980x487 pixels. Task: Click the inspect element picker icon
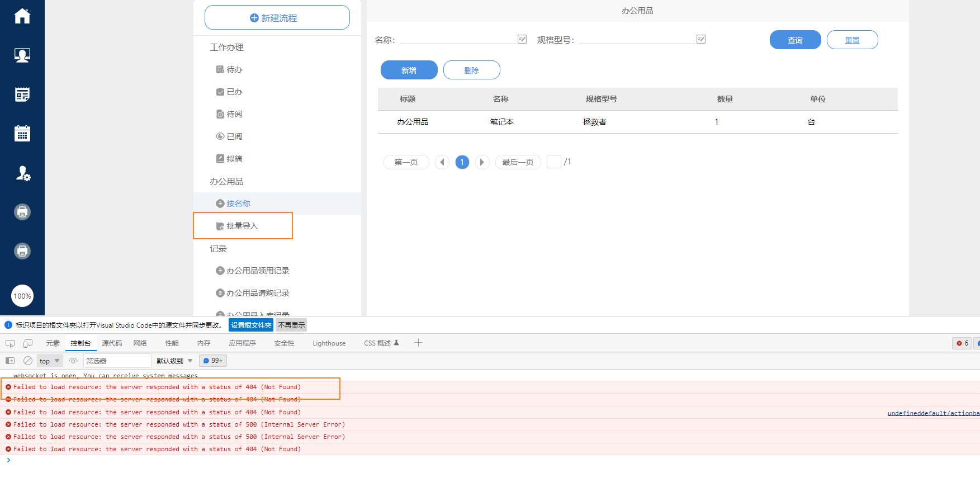(10, 343)
